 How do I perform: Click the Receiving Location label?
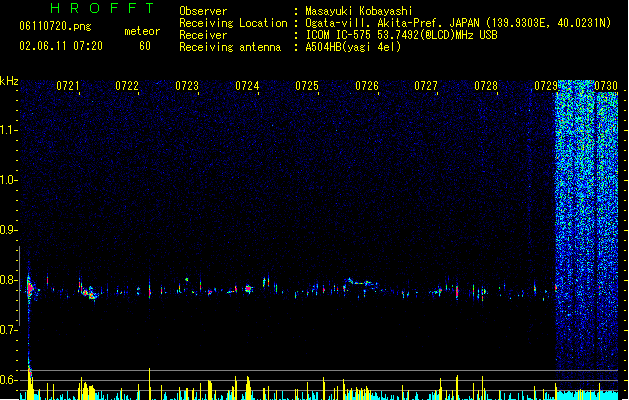click(x=233, y=23)
